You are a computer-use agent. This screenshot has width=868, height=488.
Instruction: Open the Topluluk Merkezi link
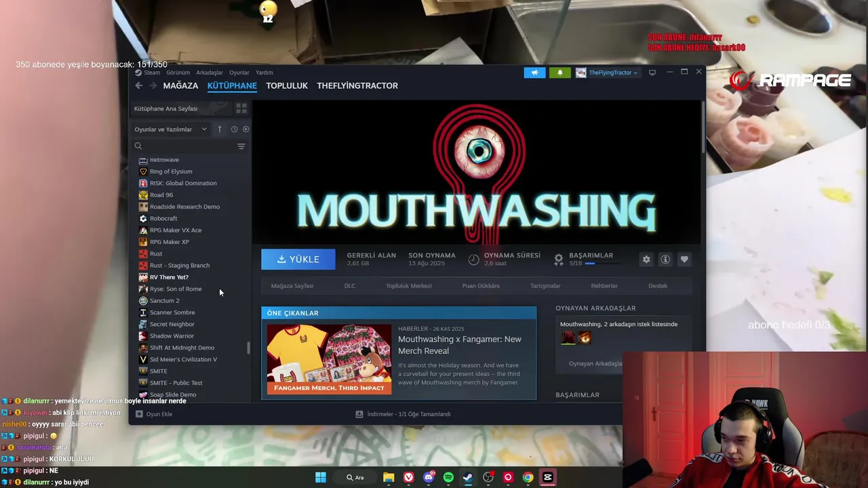[409, 286]
